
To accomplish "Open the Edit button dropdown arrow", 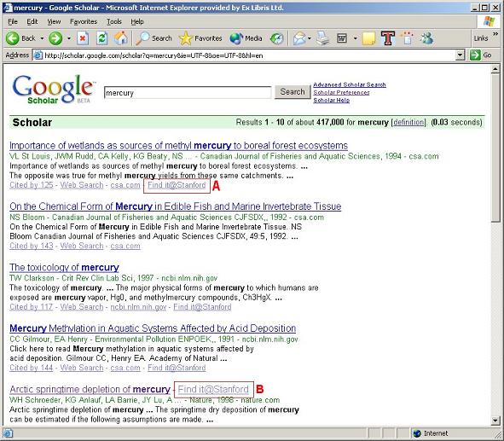I will pyautogui.click(x=355, y=38).
